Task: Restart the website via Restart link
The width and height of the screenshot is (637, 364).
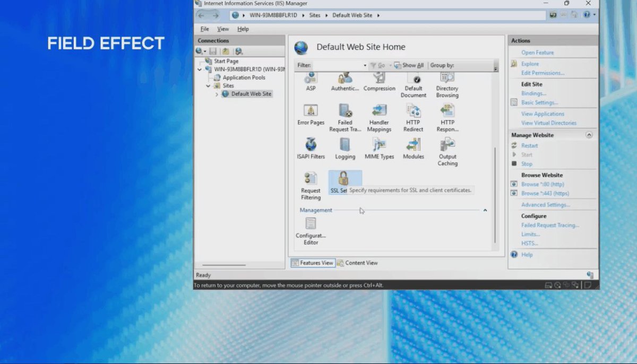Action: point(529,145)
